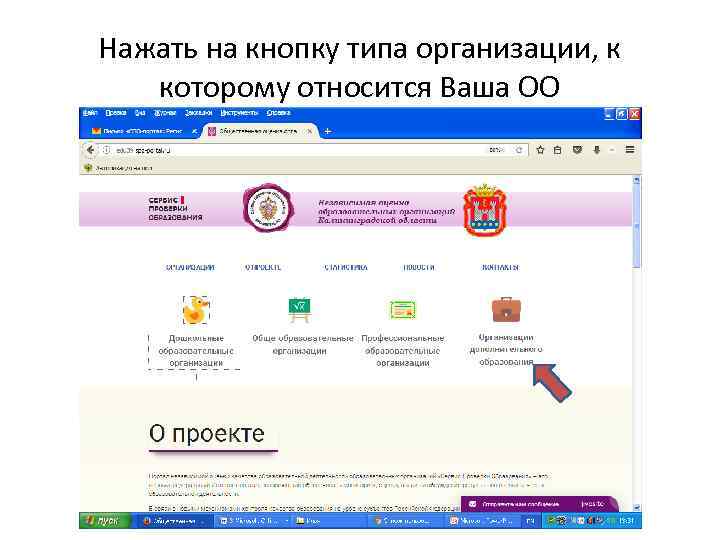Click the О проекте heading
This screenshot has width=720, height=540.
click(x=207, y=433)
